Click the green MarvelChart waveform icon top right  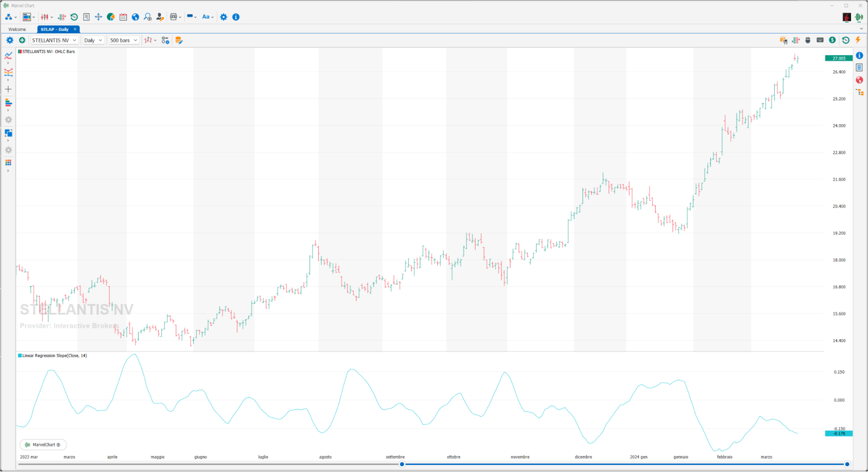pos(859,17)
